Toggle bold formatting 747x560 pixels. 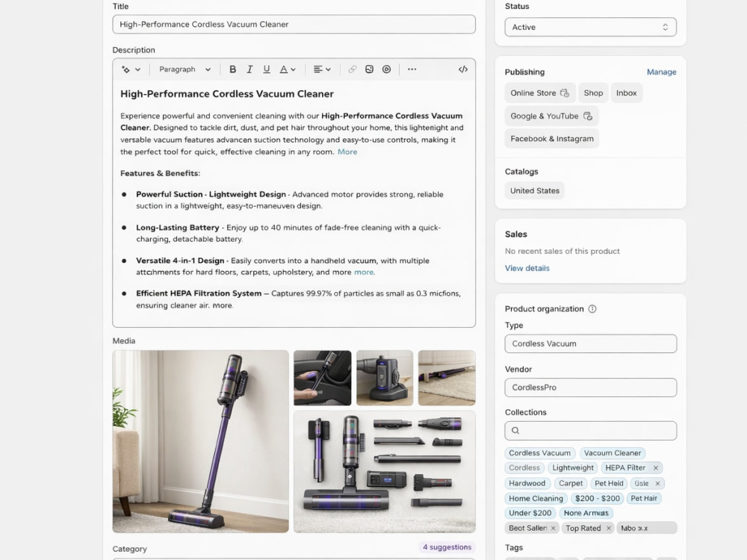point(232,69)
